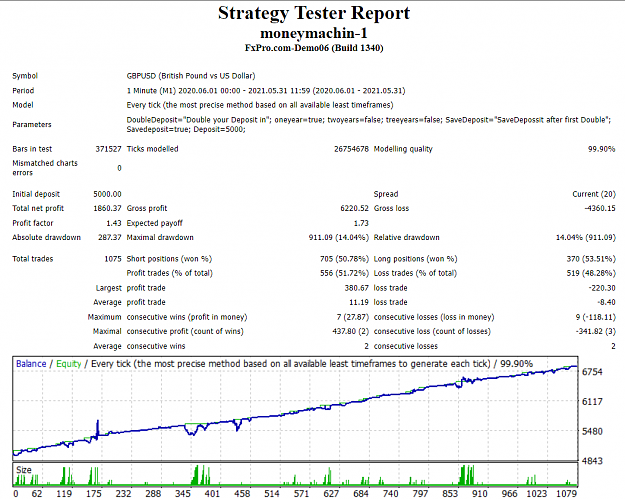Click the 'Size' label in volume panel
Viewport: 625px width, 499px height.
coord(24,470)
